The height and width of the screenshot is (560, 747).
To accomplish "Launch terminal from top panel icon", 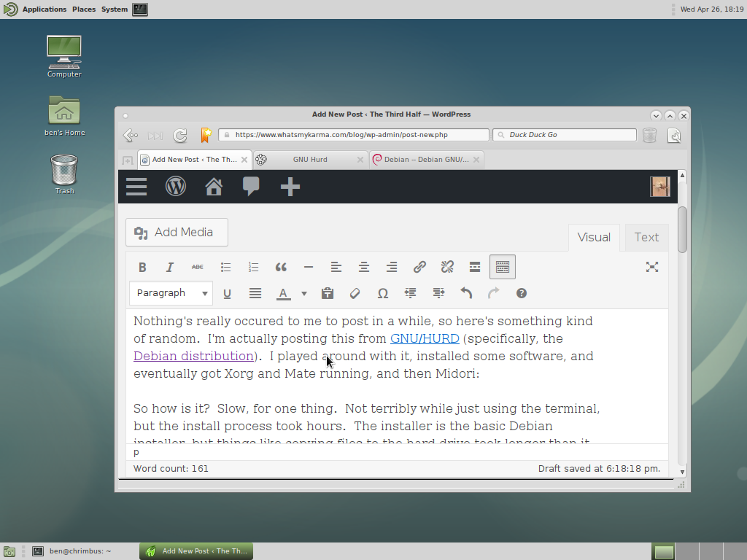I will pos(140,9).
